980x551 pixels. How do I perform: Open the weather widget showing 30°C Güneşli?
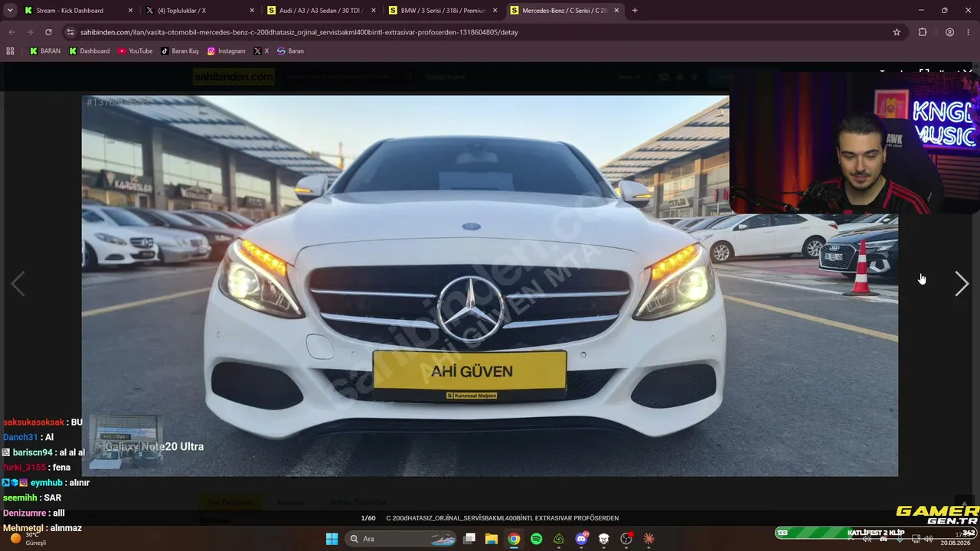point(28,539)
